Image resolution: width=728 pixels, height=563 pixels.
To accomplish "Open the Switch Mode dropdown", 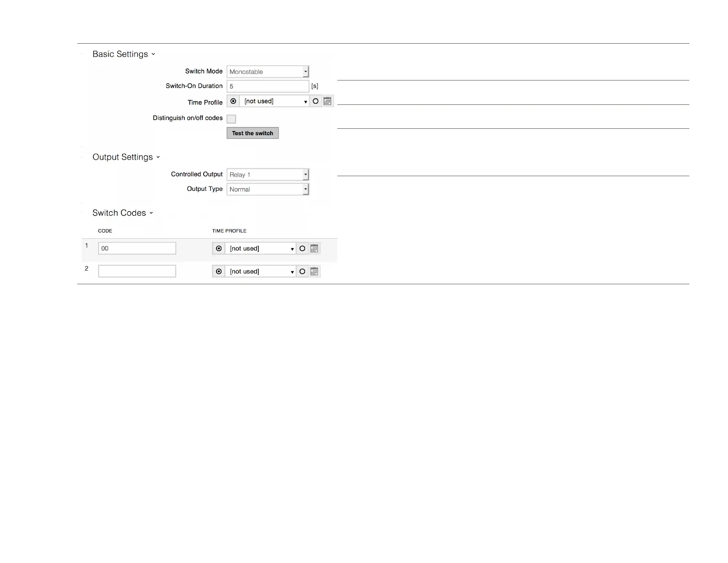I will pos(268,72).
